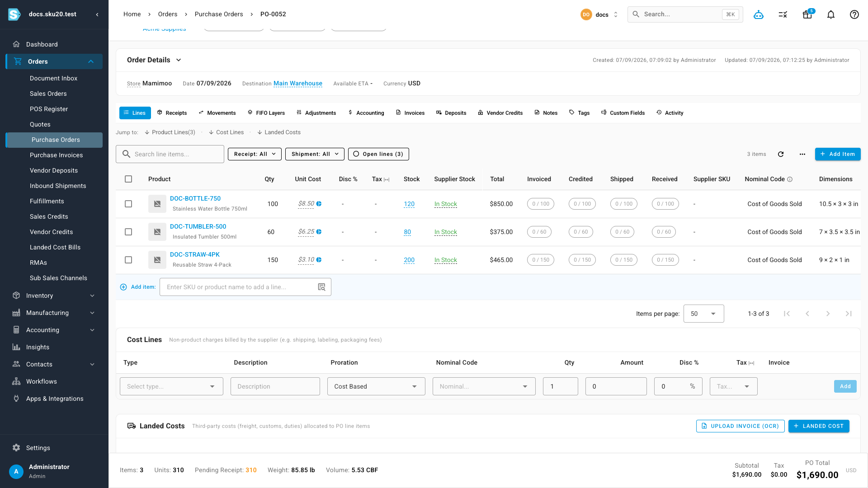This screenshot has width=868, height=488.
Task: Focus the cost line Description field
Action: pos(275,386)
